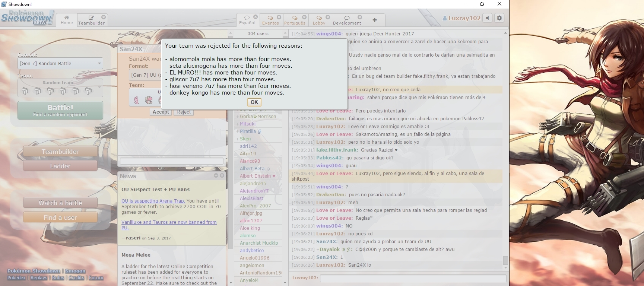Switch to the Português chat room tab

click(x=295, y=20)
